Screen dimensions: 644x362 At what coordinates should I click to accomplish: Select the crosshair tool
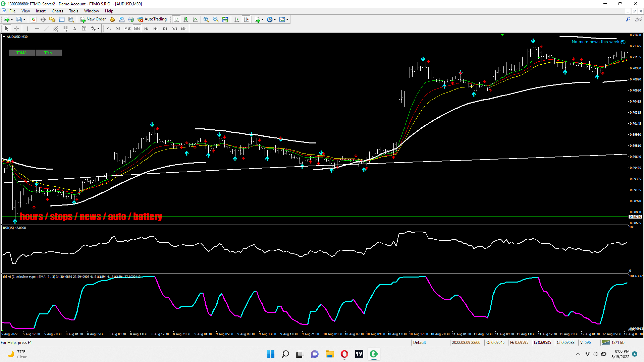(16, 29)
